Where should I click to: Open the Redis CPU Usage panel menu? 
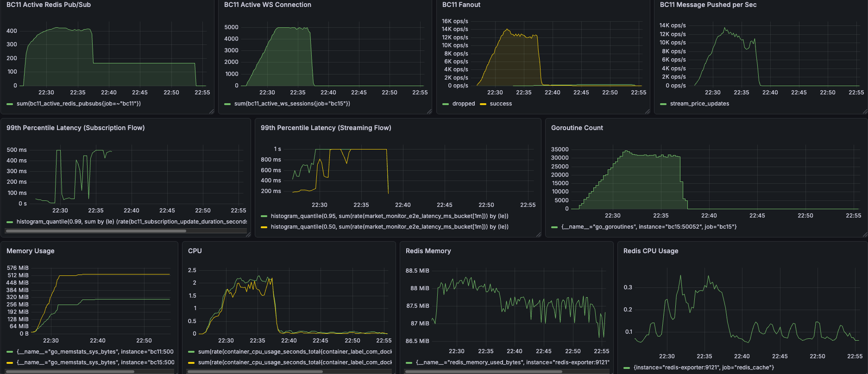(650, 251)
